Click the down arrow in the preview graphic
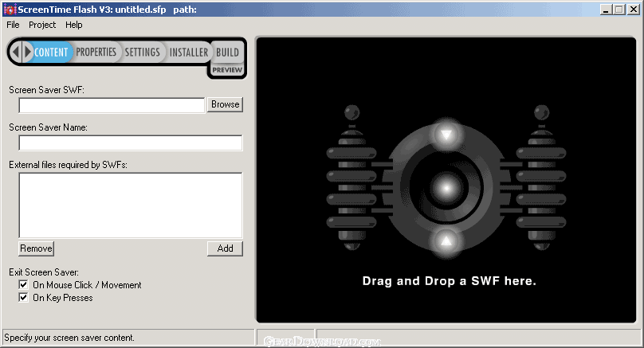The width and height of the screenshot is (644, 348). 446,135
